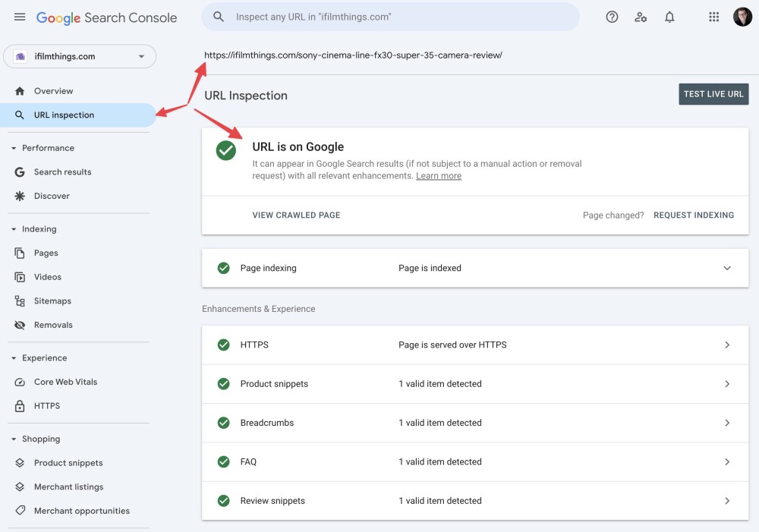
Task: Open the account profile avatar
Action: click(742, 17)
